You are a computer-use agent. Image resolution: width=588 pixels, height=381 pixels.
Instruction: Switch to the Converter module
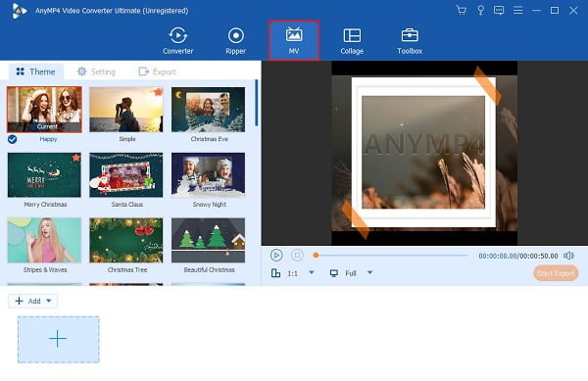tap(177, 40)
